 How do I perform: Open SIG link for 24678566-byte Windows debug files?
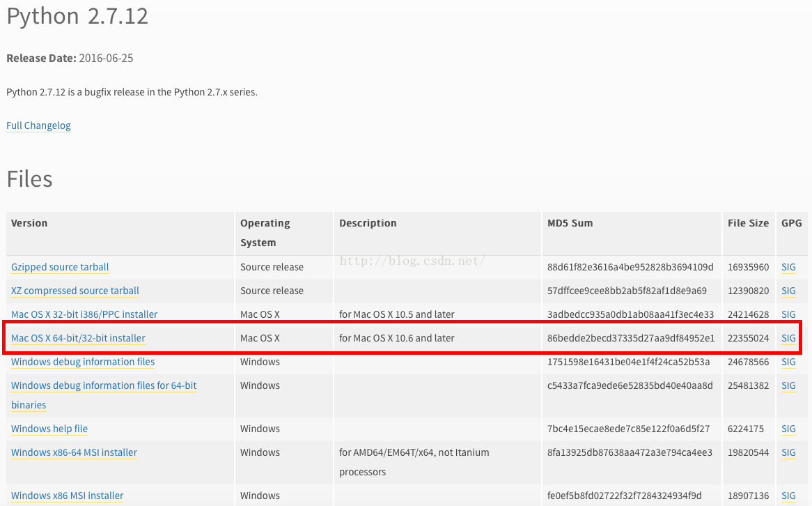point(788,362)
